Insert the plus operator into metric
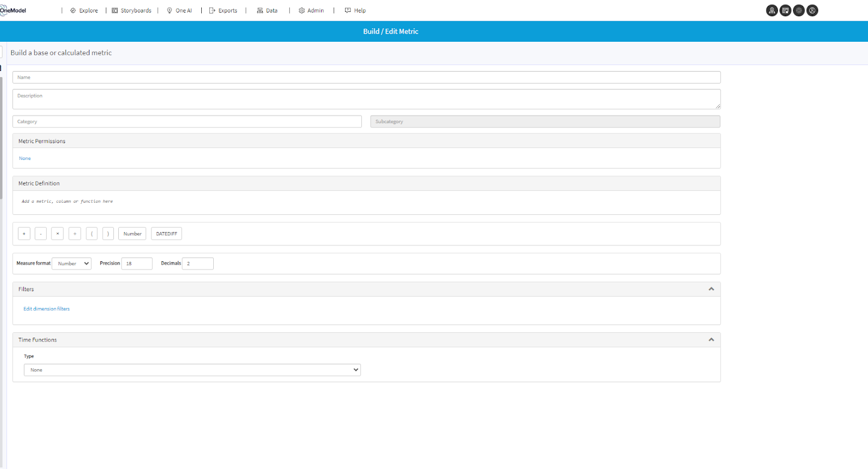 coord(24,234)
